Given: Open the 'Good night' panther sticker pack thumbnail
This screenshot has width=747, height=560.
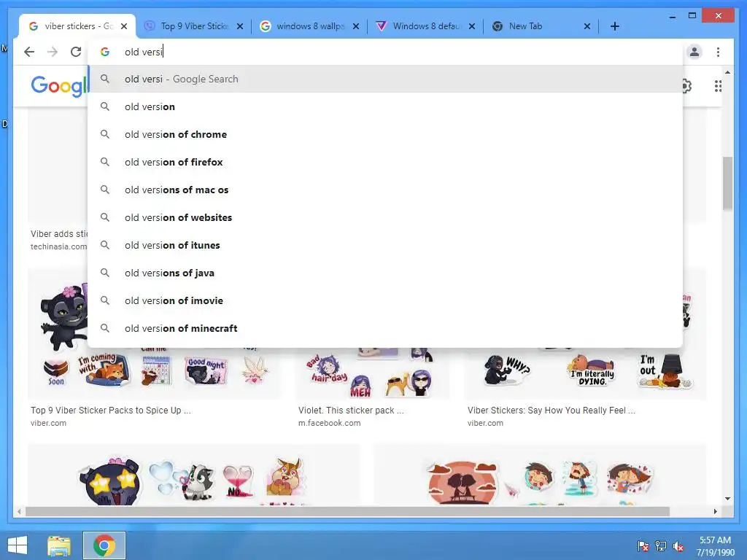Looking at the screenshot, I should click(206, 370).
